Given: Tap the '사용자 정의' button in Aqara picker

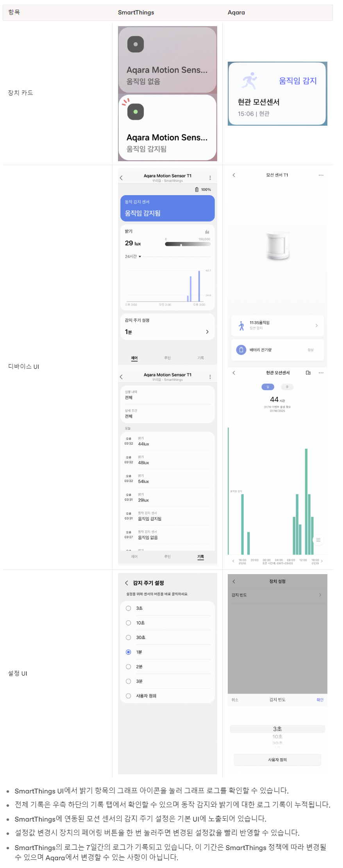Looking at the screenshot, I should pyautogui.click(x=277, y=759).
